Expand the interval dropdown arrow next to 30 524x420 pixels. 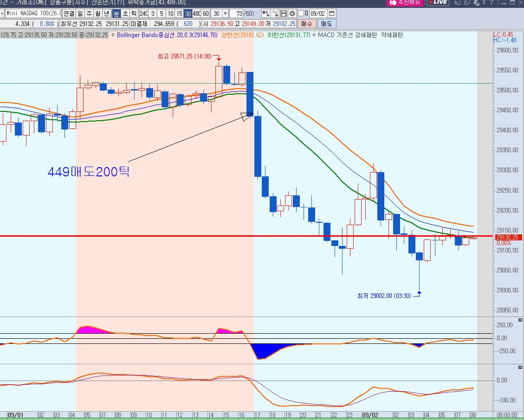pos(225,13)
